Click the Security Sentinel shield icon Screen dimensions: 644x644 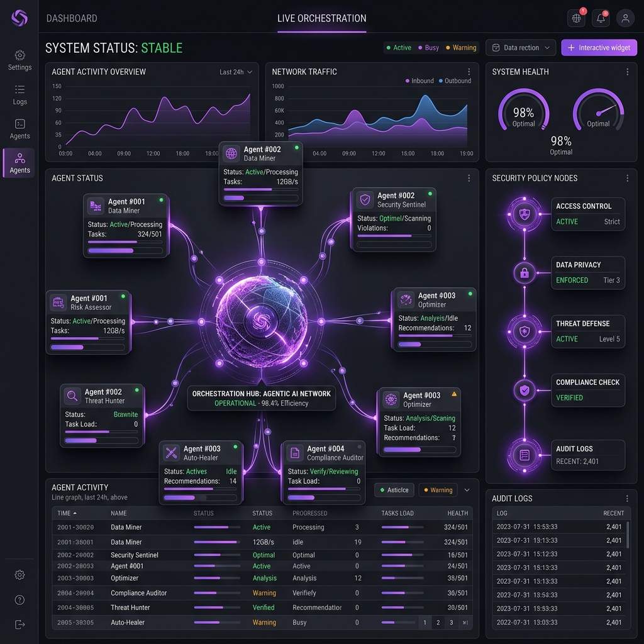coord(365,199)
